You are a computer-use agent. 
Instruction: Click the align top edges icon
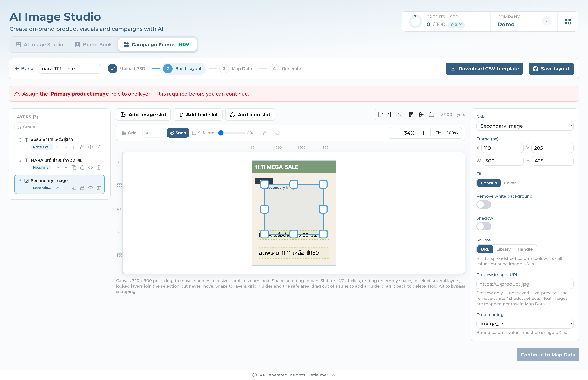411,115
